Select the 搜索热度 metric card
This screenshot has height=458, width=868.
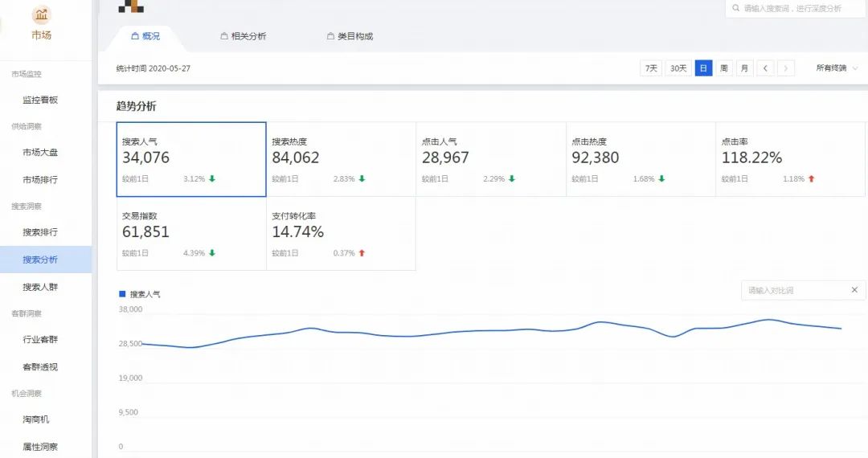(x=341, y=159)
